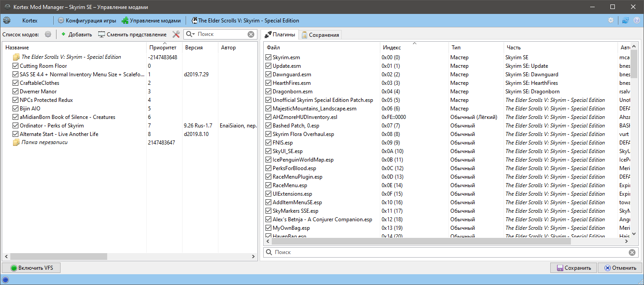The image size is (644, 285).
Task: Clear the mod list search field
Action: pos(251,34)
